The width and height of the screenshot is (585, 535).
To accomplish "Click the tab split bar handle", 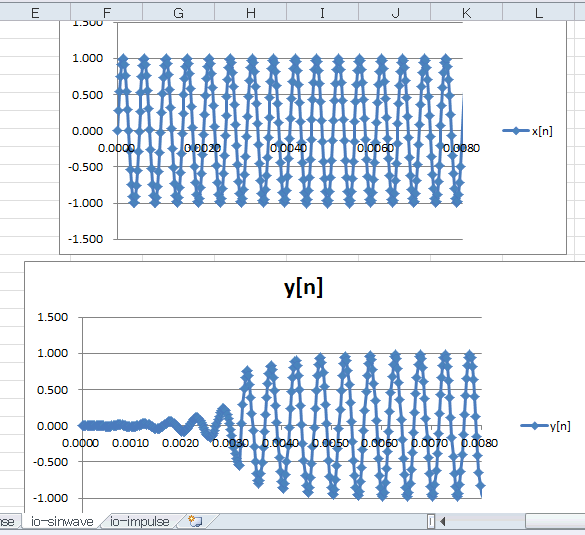I will tap(431, 521).
